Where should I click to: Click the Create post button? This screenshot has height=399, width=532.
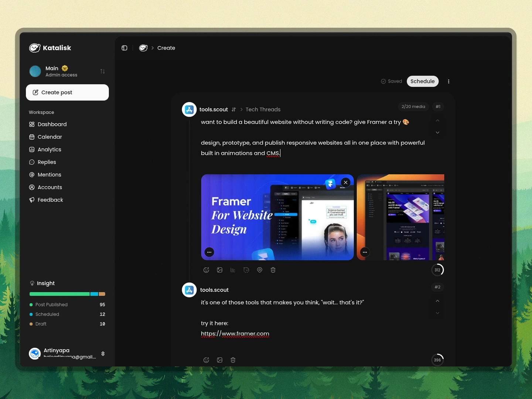tap(67, 92)
